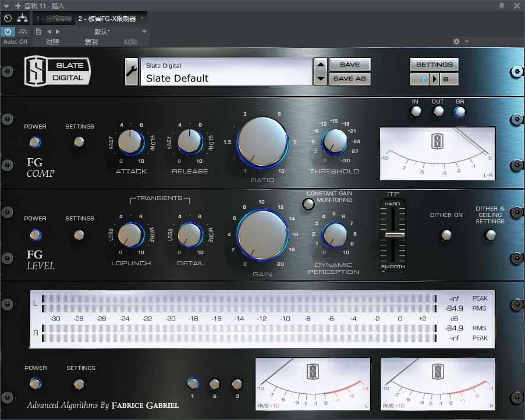The image size is (525, 420).
Task: Click the routing icon in the top bar
Action: 22,19
